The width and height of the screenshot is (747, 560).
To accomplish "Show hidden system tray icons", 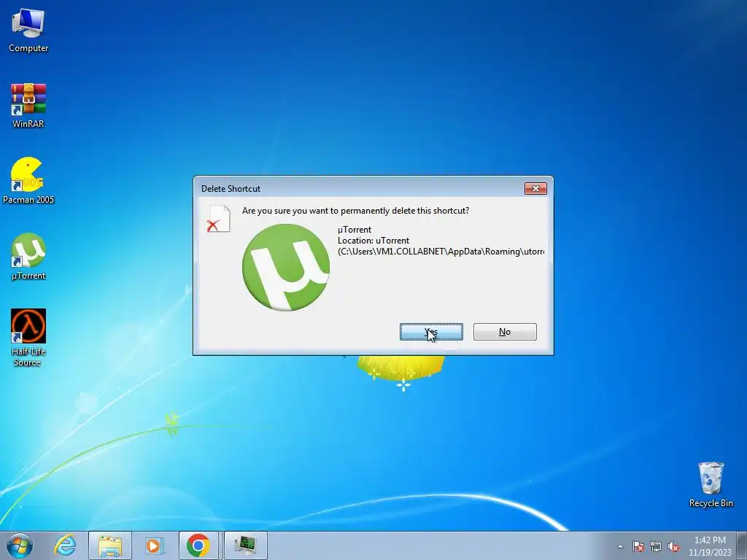I will pos(620,546).
